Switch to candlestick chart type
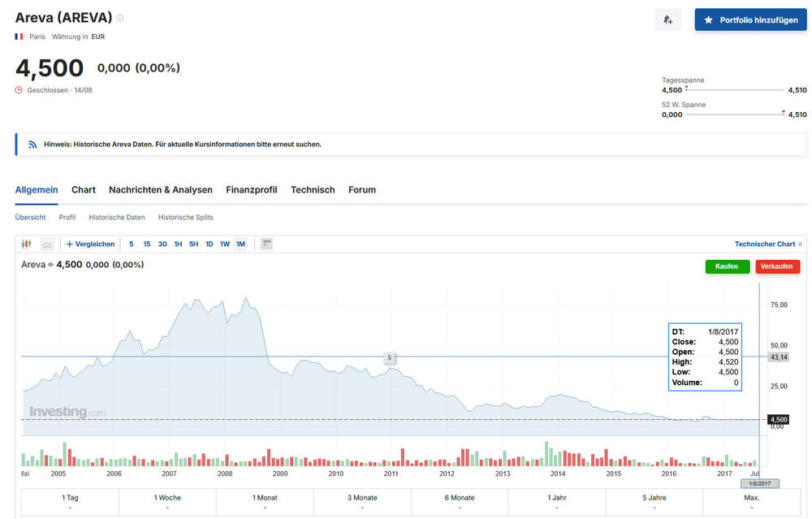This screenshot has width=812, height=519. pyautogui.click(x=27, y=244)
